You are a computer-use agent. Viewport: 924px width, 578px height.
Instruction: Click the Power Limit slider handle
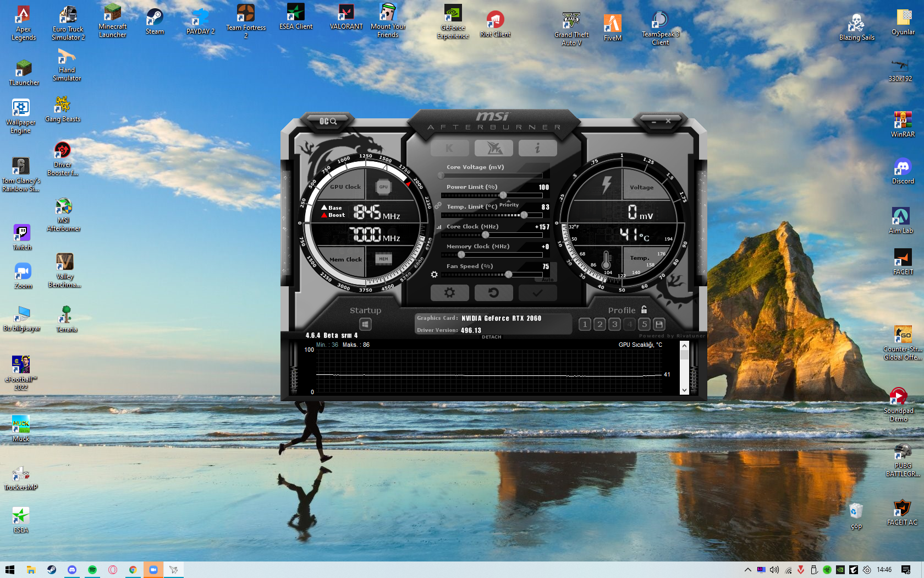click(503, 195)
